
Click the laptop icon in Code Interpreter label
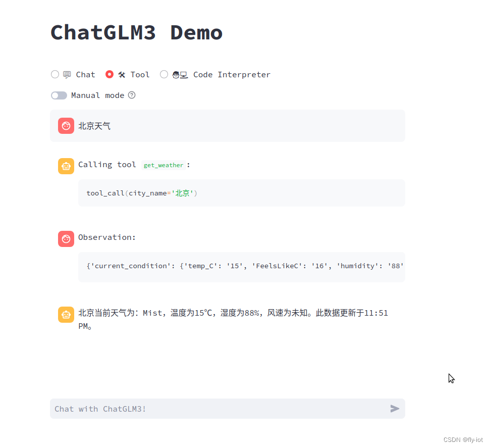tap(183, 74)
